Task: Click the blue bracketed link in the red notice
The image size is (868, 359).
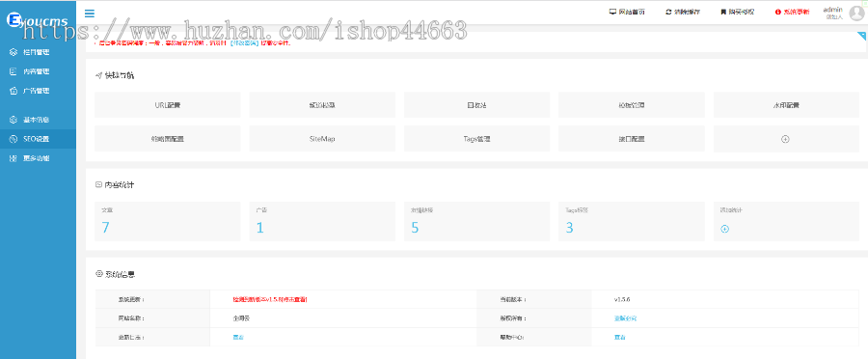Action: pyautogui.click(x=245, y=42)
